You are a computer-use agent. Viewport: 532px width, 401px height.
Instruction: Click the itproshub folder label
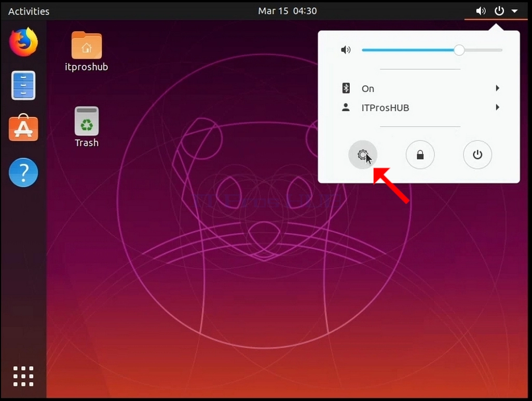[87, 67]
